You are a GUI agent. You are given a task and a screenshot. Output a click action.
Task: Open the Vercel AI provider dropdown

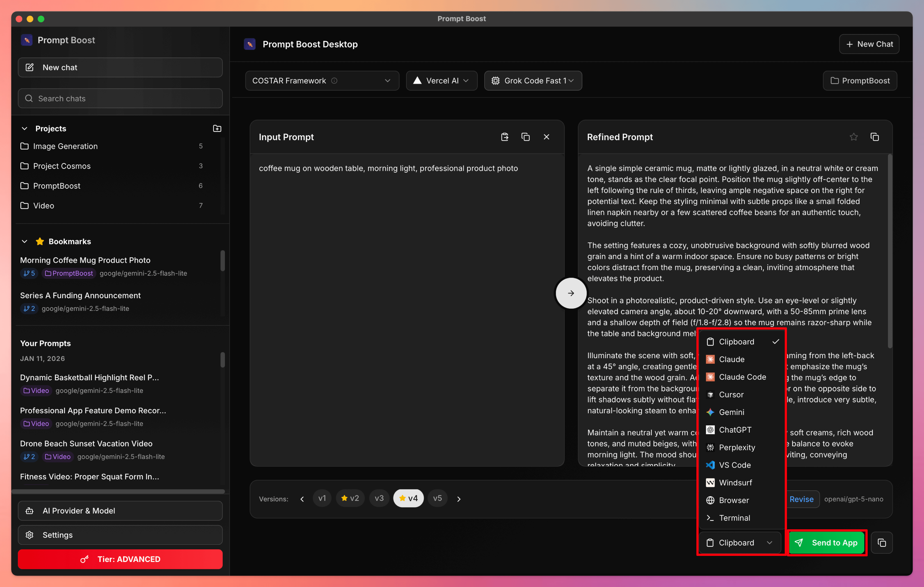pos(441,81)
